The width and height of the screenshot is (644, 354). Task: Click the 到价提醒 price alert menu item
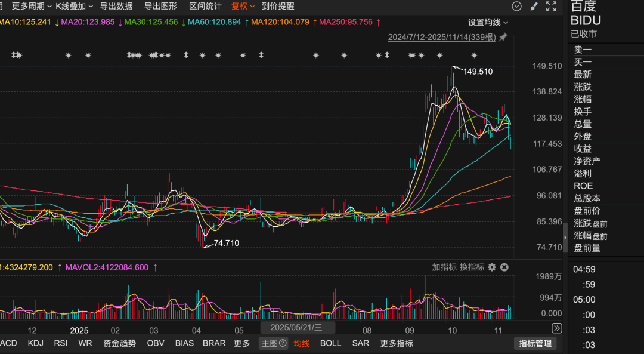click(x=277, y=6)
